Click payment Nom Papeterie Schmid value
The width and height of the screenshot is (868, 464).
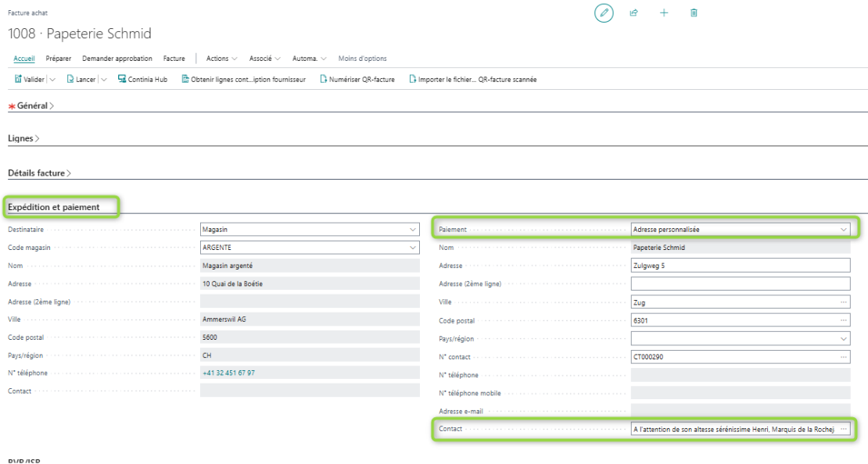(x=740, y=248)
